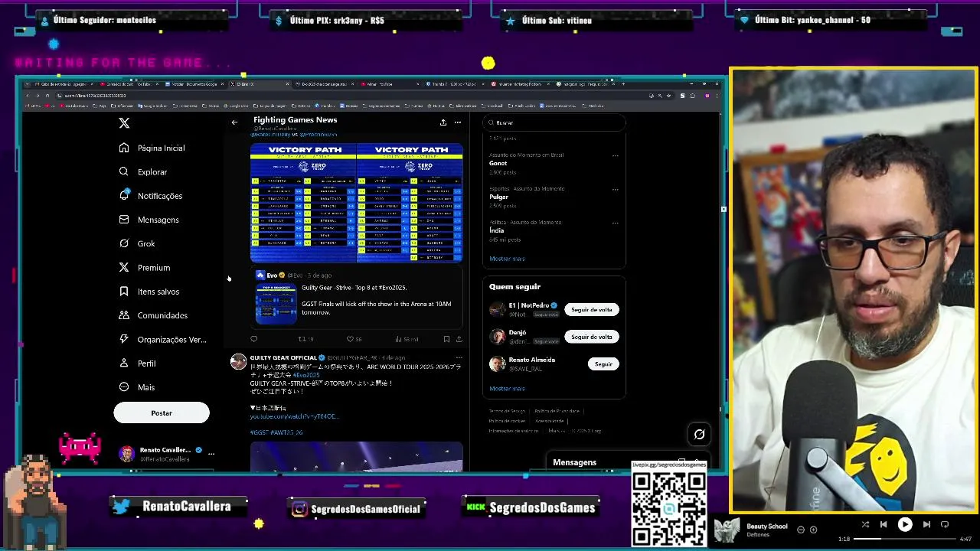Open options for Índia trend
The width and height of the screenshot is (980, 551).
615,223
